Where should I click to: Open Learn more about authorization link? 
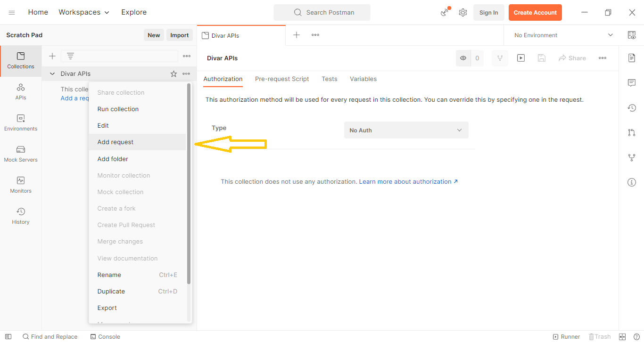(x=408, y=181)
